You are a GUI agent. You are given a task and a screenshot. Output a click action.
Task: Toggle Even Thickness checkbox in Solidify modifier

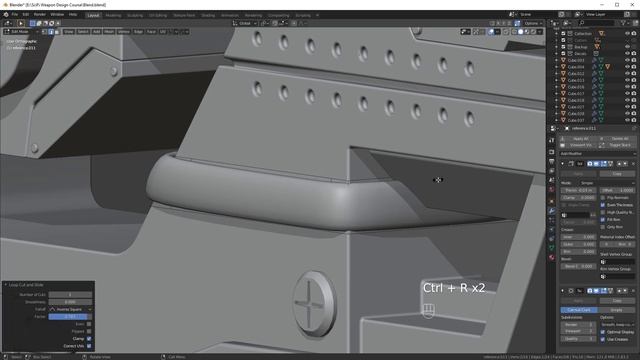[x=603, y=205]
